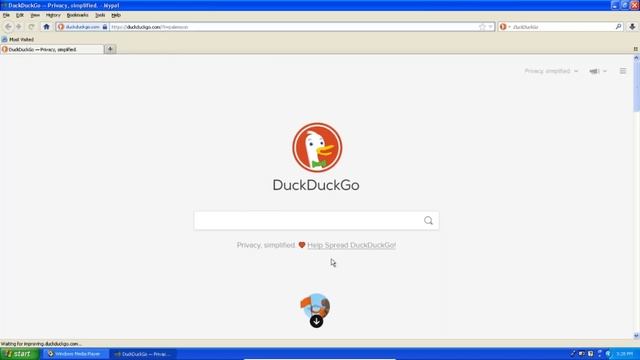Click the megaphone icon on the page
Viewport: 640px width, 360px height.
click(594, 71)
